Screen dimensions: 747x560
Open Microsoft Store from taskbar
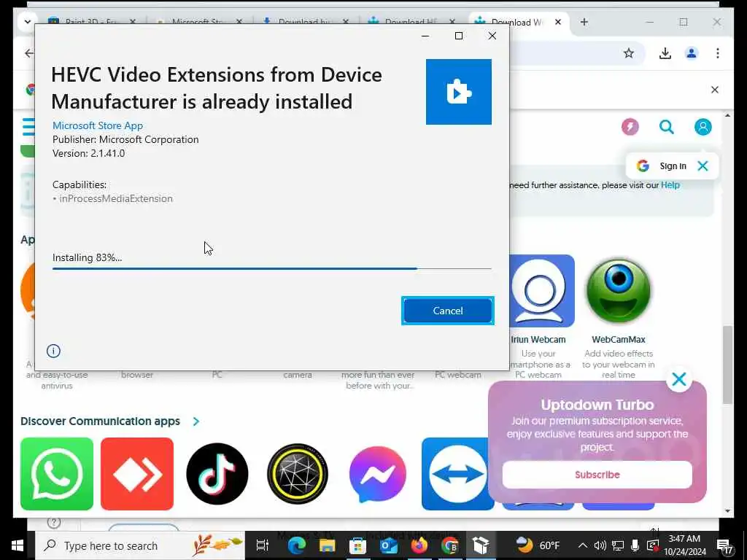357,545
